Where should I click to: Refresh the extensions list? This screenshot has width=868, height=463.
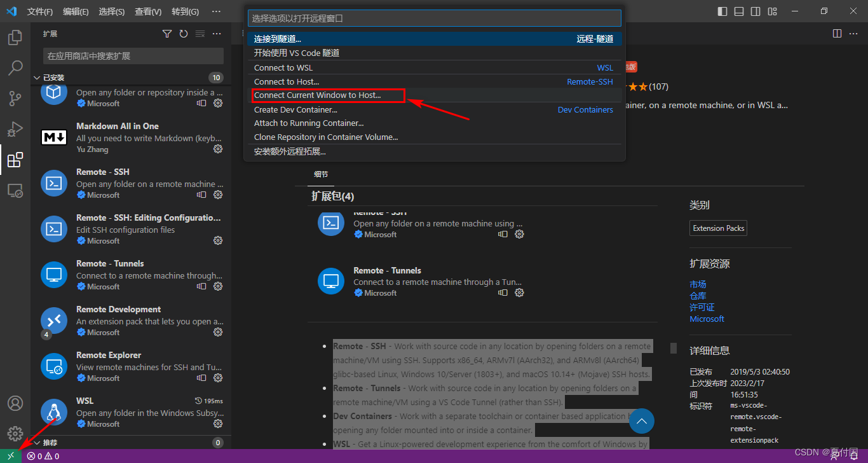[x=184, y=34]
